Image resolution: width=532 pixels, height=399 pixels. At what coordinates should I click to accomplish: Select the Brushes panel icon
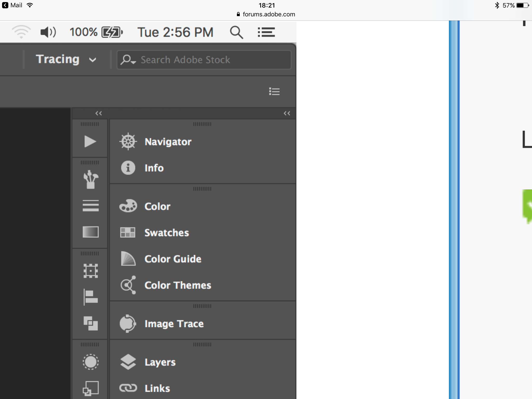(x=90, y=179)
